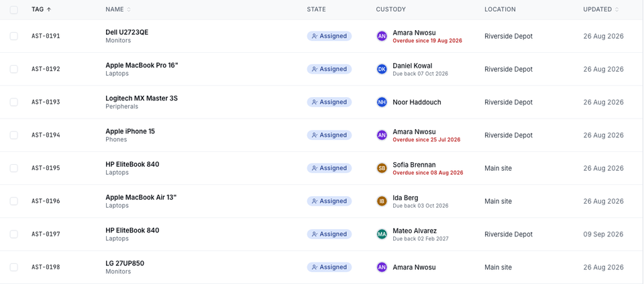The height and width of the screenshot is (284, 644).
Task: Open the Logitech MX Master 3S asset
Action: point(142,98)
